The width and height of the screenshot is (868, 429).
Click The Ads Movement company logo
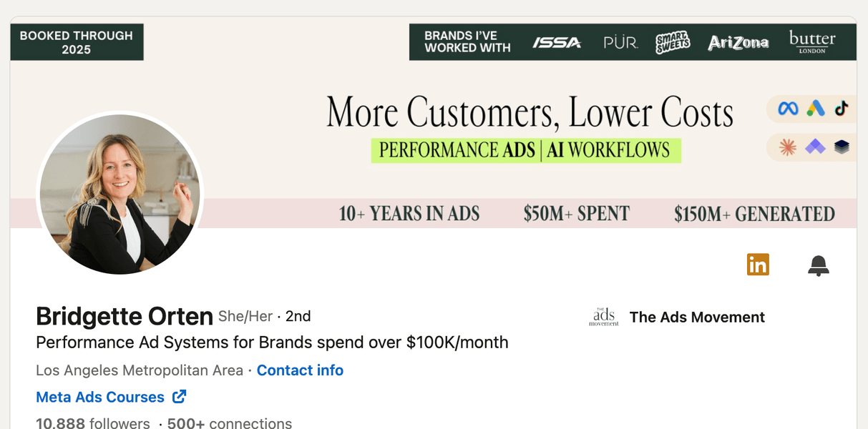[604, 317]
